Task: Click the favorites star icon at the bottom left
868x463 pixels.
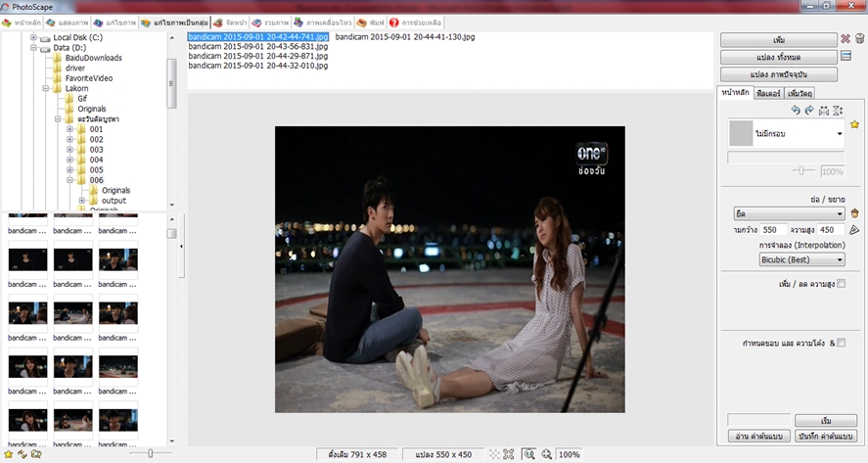Action: coord(8,454)
